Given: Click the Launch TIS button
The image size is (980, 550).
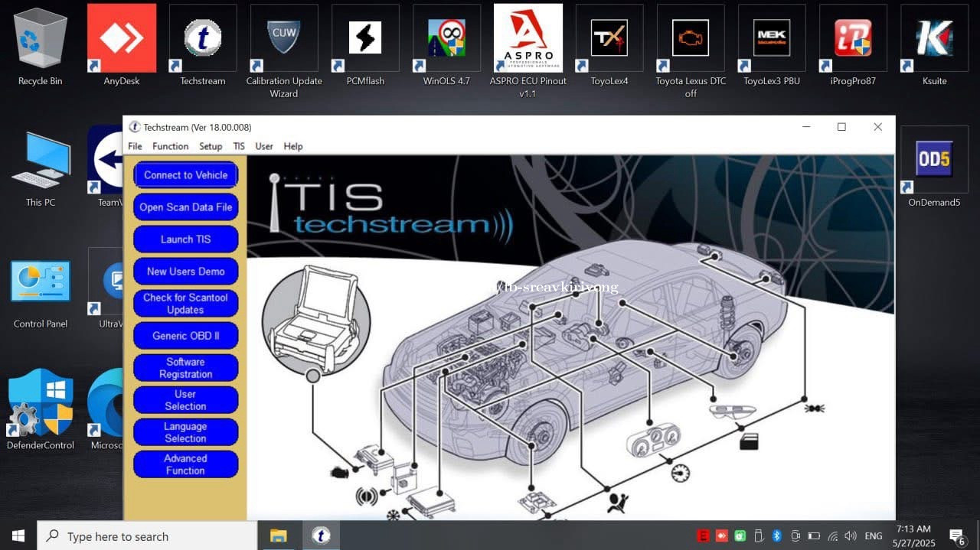Looking at the screenshot, I should pyautogui.click(x=186, y=239).
